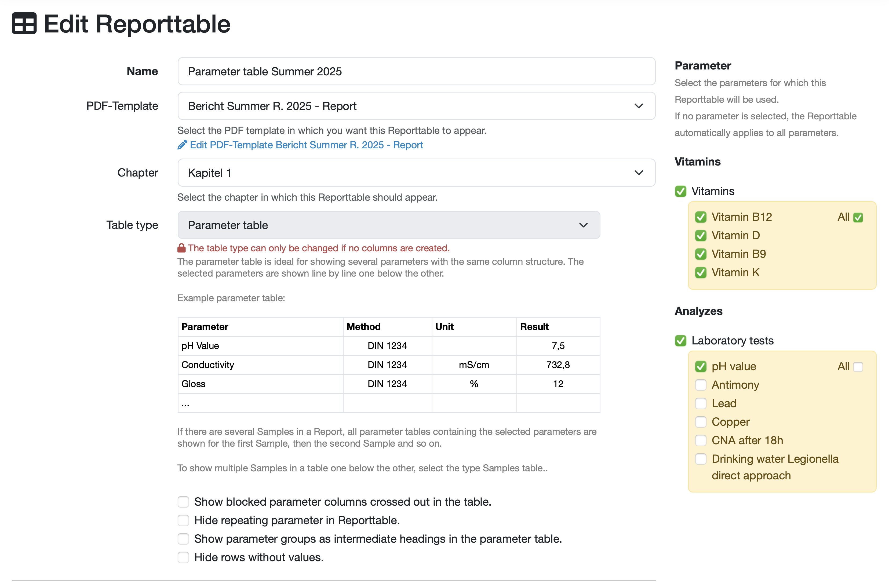Click the red lock icon warning
This screenshot has height=588, width=889.
(181, 248)
